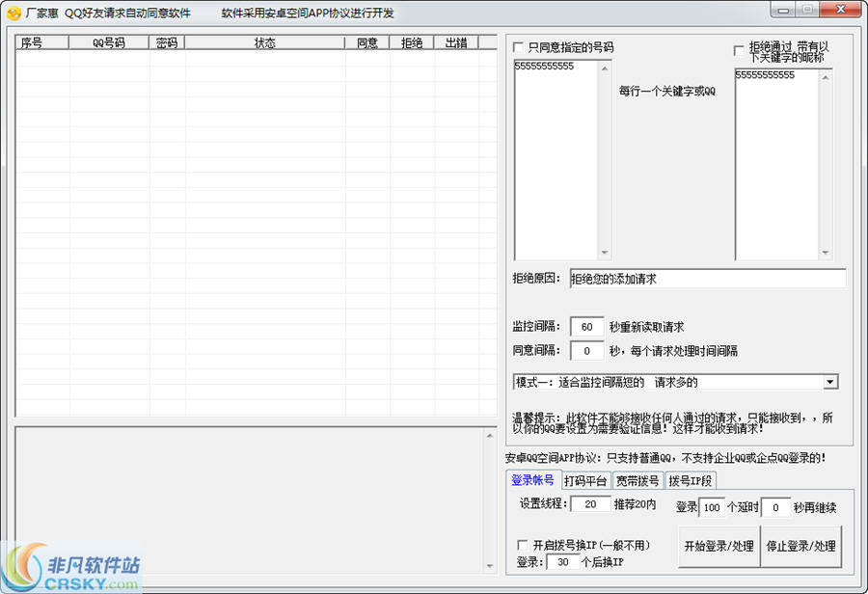The height and width of the screenshot is (594, 868).
Task: Click the 同意 column header
Action: pos(367,42)
